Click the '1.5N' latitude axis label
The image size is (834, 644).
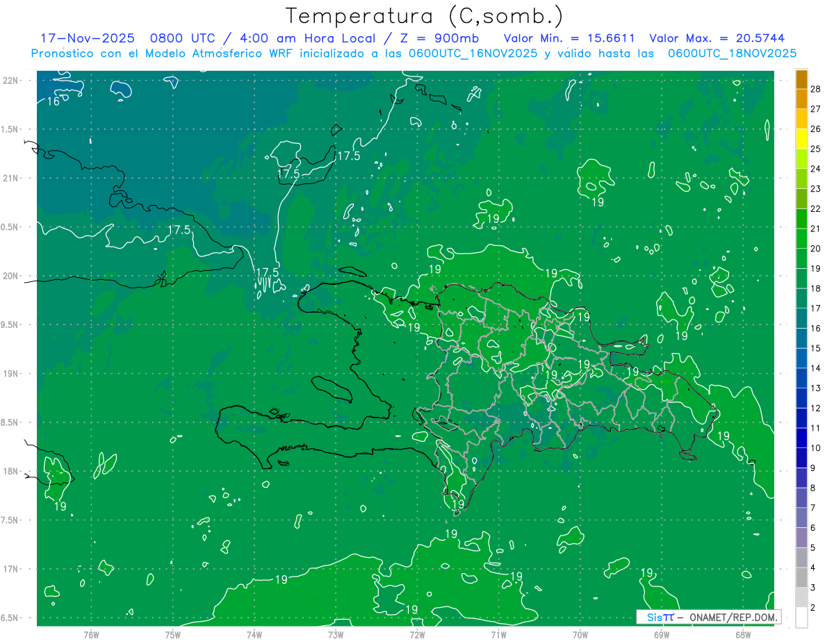point(10,129)
